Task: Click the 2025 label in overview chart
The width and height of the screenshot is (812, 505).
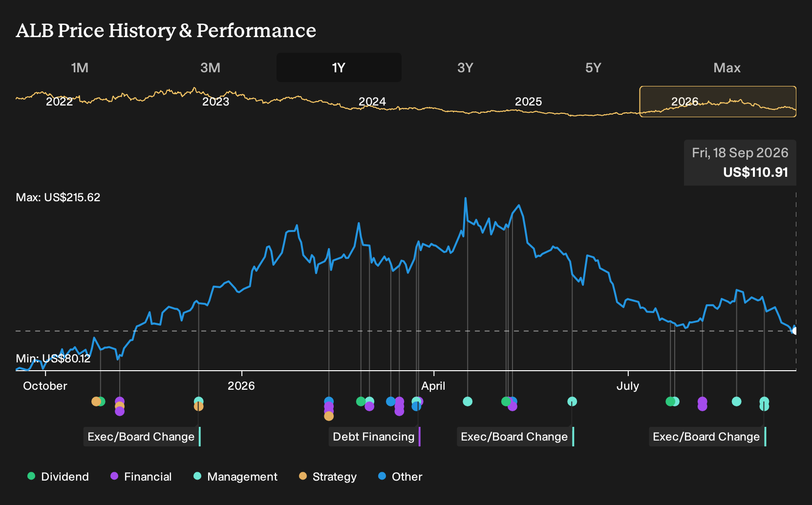Action: [x=528, y=102]
